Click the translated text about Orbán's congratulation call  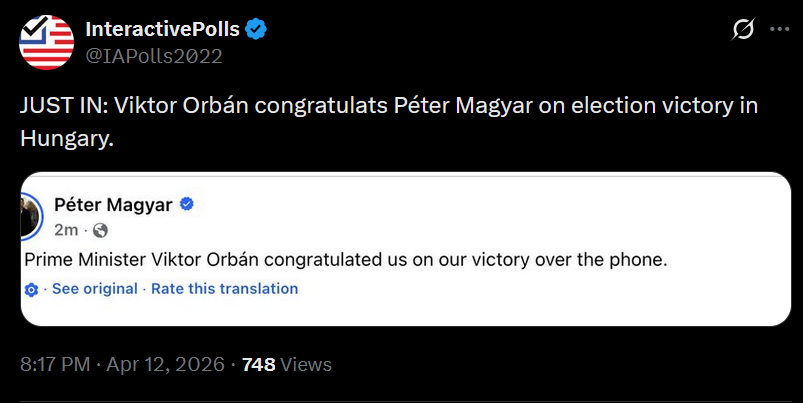pyautogui.click(x=344, y=260)
